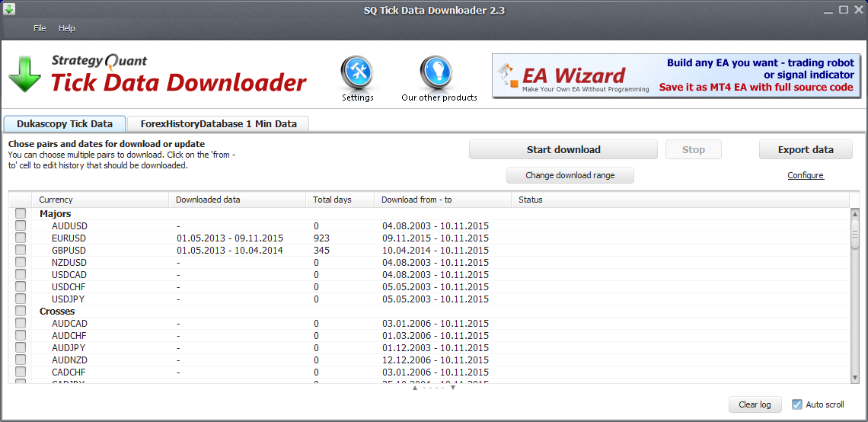Edit the AUDNZD range 12.12.2006 - 10.11.2015
The height and width of the screenshot is (422, 868).
click(436, 360)
